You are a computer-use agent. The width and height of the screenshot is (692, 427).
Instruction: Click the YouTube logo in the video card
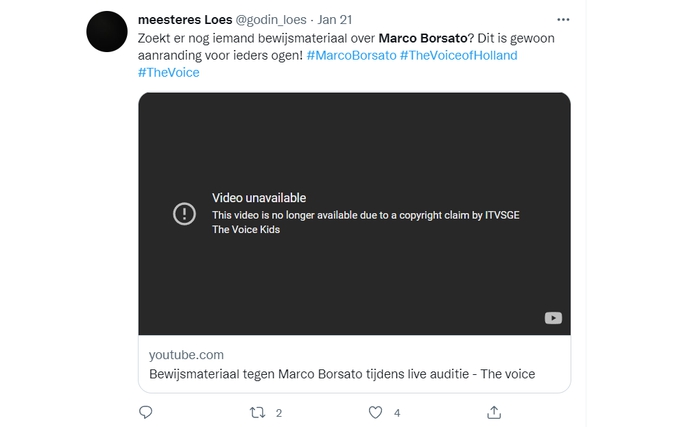[553, 318]
